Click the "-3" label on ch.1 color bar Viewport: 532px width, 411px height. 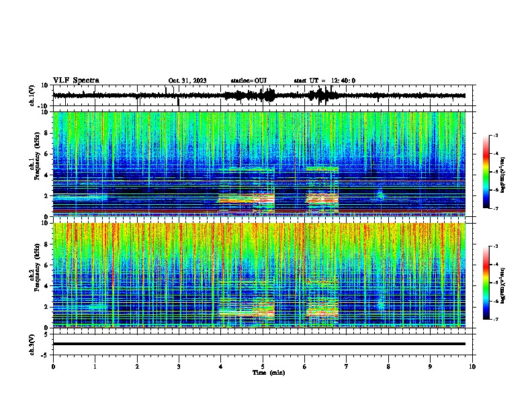click(x=496, y=136)
